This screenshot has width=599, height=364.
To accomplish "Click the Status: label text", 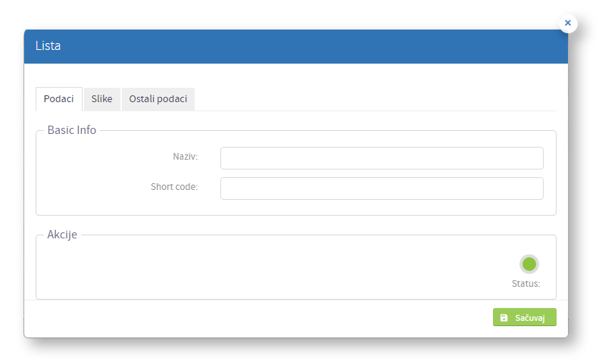I will (x=526, y=284).
